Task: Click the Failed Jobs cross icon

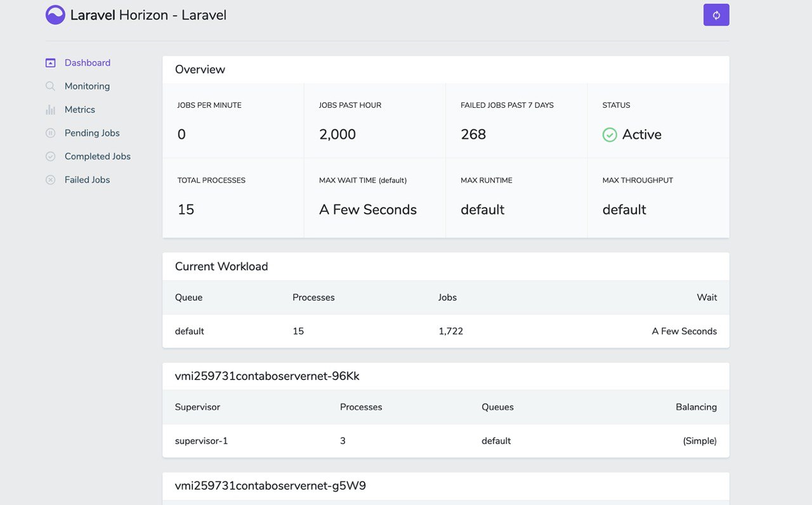Action: pos(51,180)
